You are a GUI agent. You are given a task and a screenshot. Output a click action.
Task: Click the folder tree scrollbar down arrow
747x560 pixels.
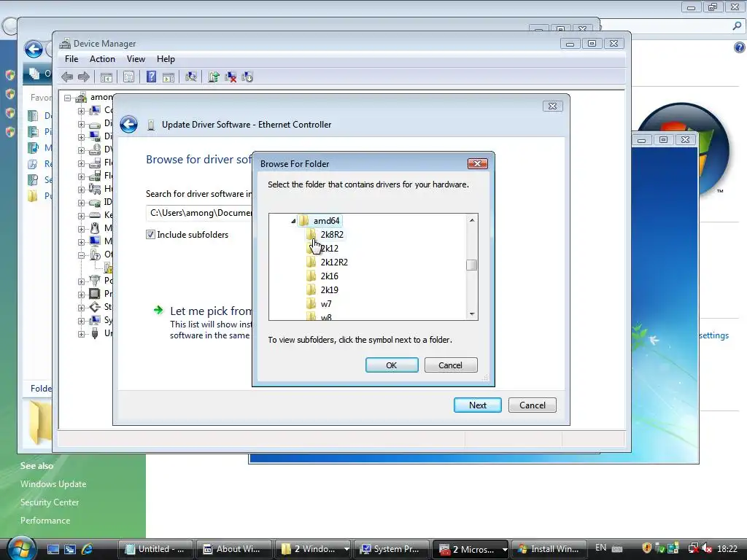[472, 314]
